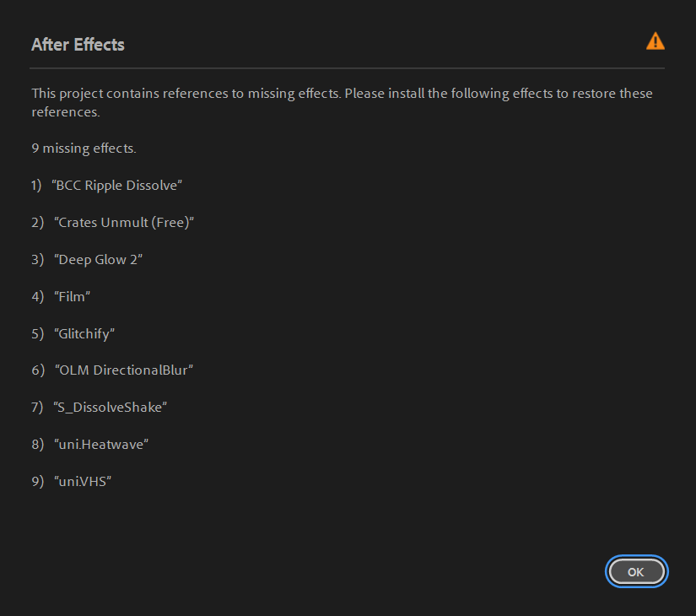Select the "Glitchify" effect entry
Viewport: 696px width, 616px height.
[x=84, y=333]
